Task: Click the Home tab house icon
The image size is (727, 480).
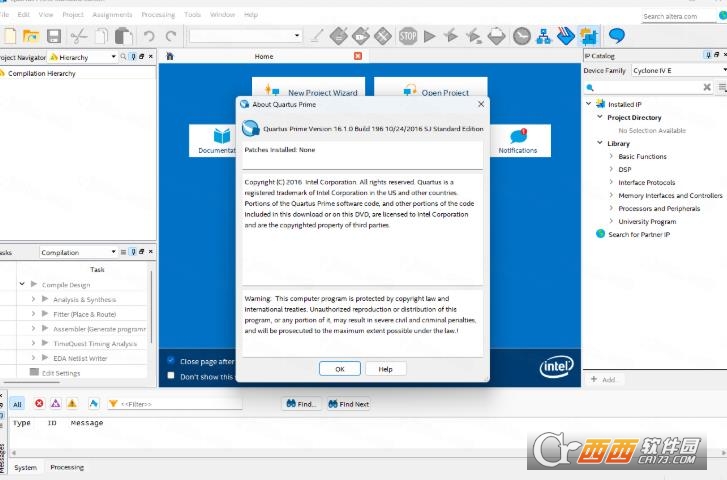Action: point(170,56)
